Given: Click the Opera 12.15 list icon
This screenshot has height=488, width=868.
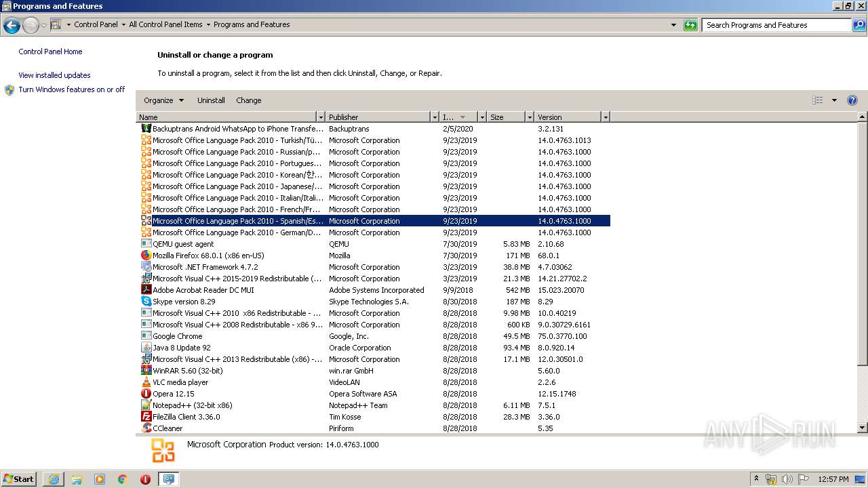Looking at the screenshot, I should pos(146,394).
